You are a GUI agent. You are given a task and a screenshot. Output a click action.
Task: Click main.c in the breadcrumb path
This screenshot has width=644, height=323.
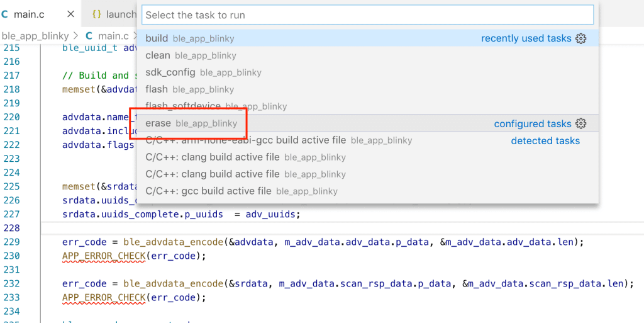point(113,36)
